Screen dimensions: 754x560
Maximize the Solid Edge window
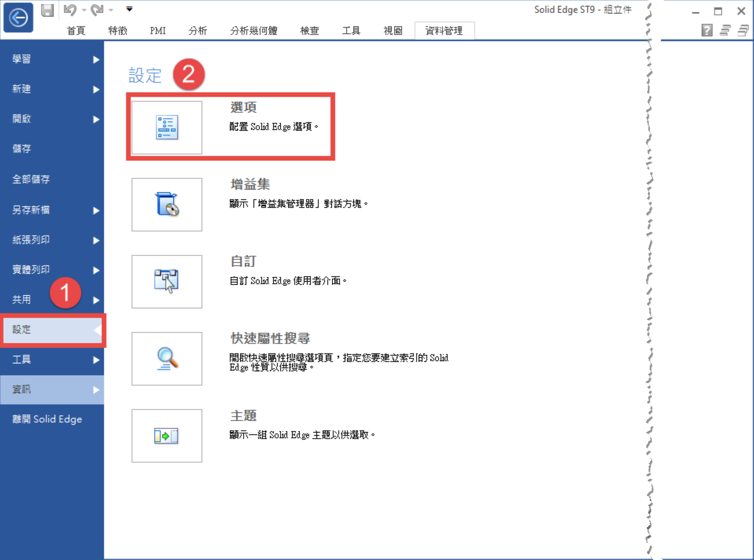718,11
